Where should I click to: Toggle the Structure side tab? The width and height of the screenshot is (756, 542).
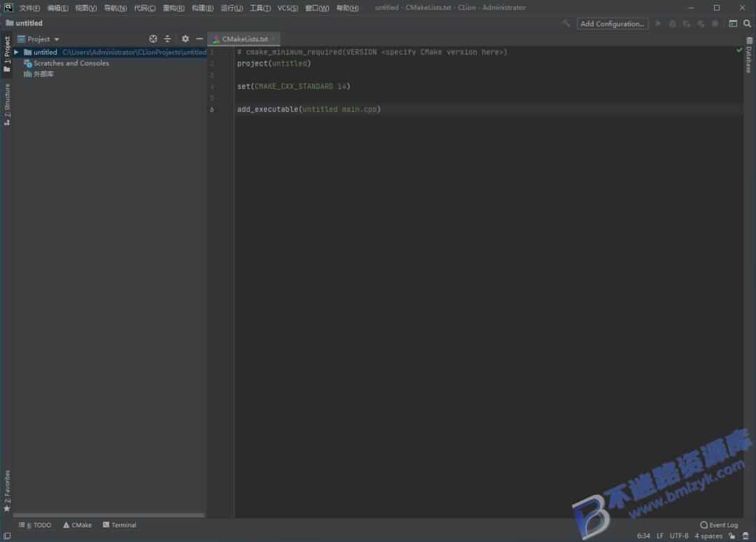click(7, 104)
